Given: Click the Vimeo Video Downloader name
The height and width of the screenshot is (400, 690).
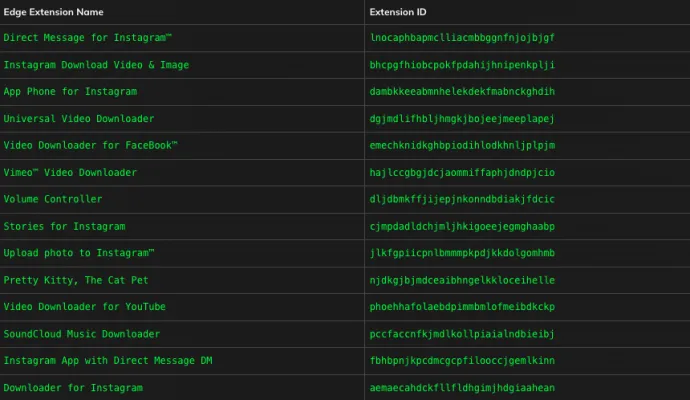Looking at the screenshot, I should 70,172.
